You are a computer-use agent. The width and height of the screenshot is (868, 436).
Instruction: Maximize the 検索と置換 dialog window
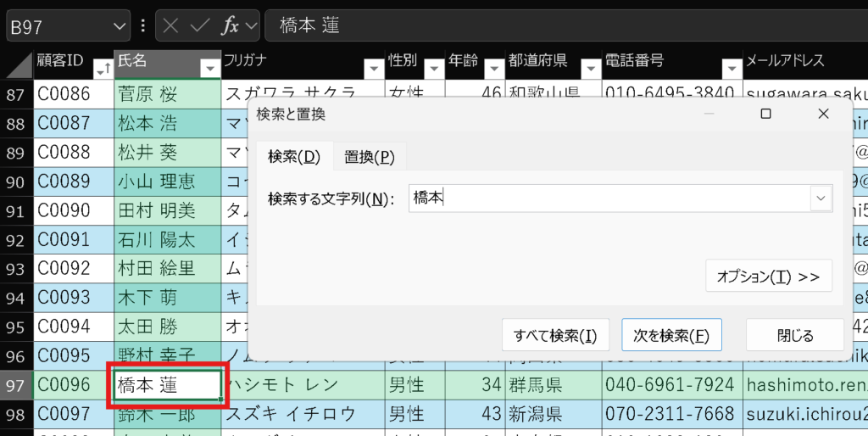tap(765, 114)
